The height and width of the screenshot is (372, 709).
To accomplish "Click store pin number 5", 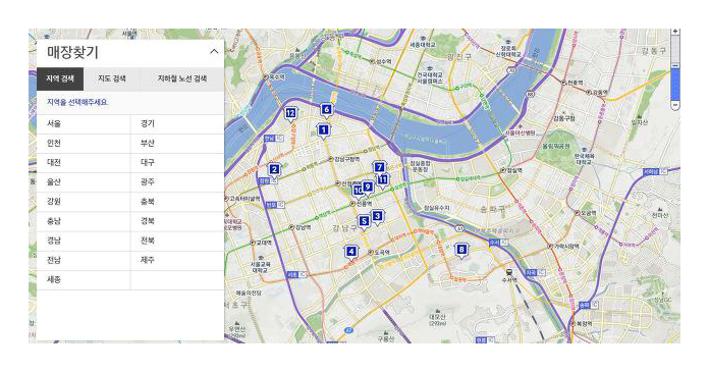I will (364, 222).
